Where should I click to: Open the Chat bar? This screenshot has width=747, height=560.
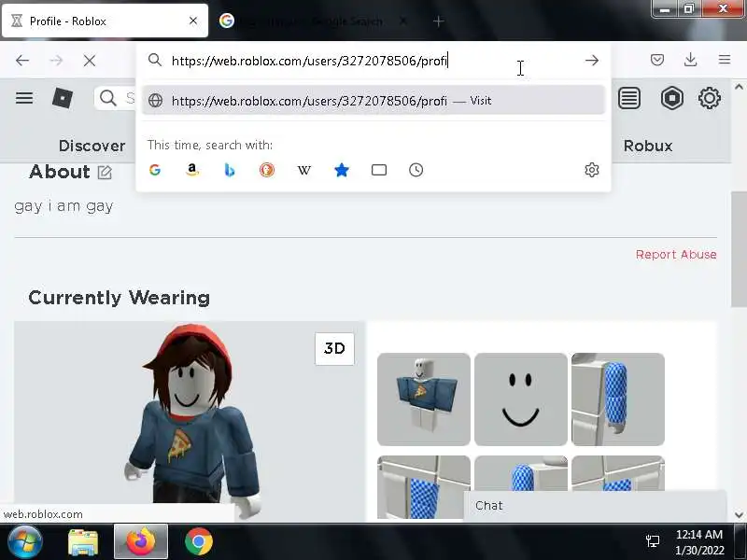(x=596, y=505)
